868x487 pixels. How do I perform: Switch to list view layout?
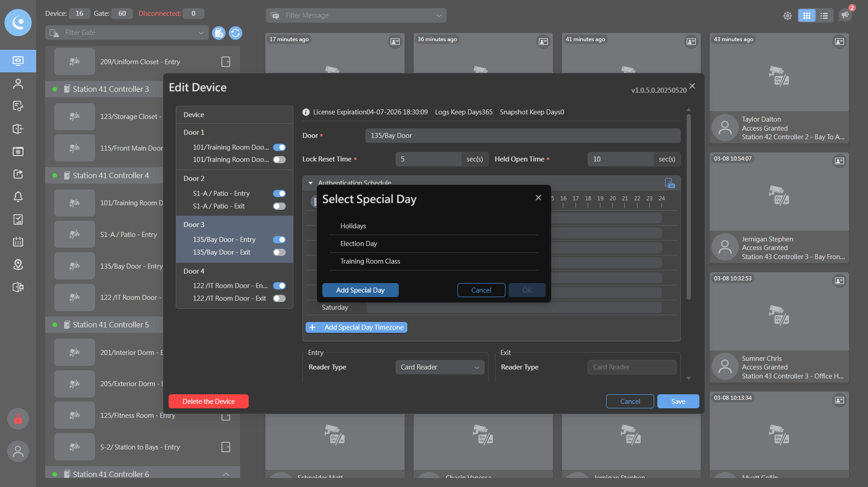(824, 16)
